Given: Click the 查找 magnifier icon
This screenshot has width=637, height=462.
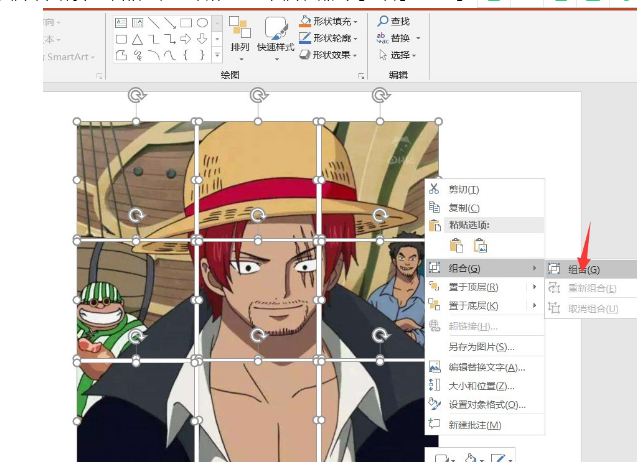Looking at the screenshot, I should click(x=383, y=21).
